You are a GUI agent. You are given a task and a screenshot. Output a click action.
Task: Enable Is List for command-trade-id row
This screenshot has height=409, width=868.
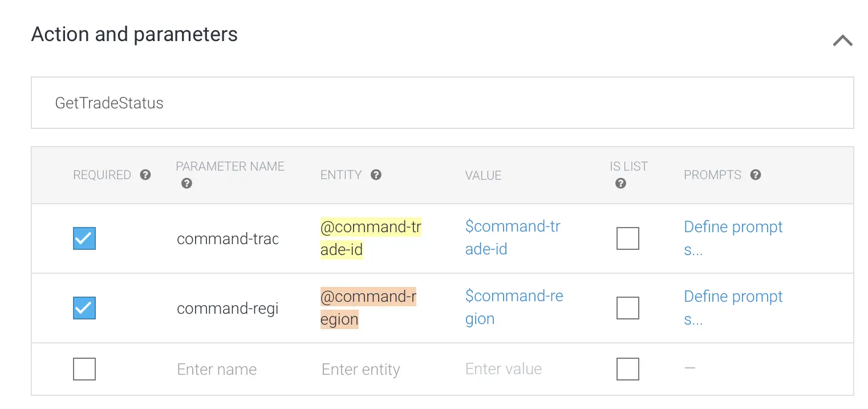[628, 238]
